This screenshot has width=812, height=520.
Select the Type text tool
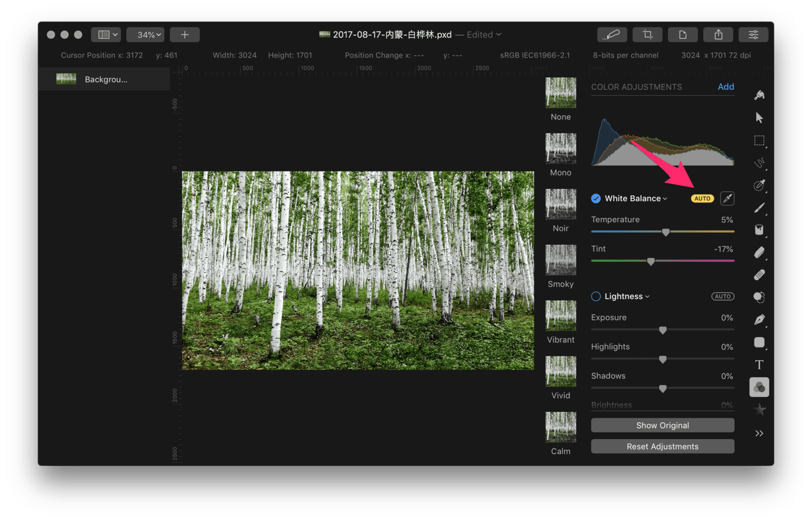coord(759,365)
